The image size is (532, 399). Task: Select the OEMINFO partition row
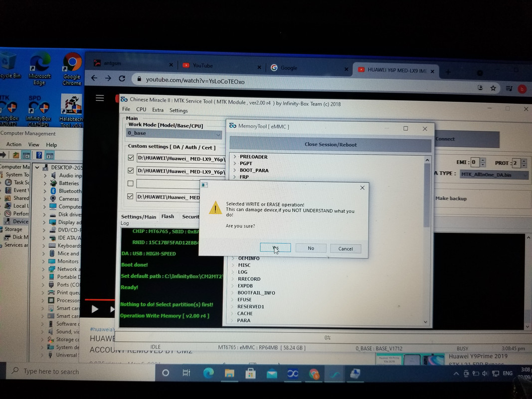249,258
